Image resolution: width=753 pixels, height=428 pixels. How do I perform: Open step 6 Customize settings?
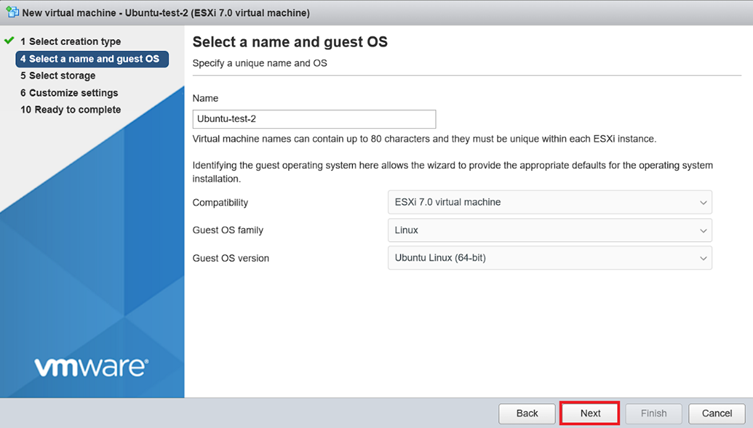click(x=68, y=93)
